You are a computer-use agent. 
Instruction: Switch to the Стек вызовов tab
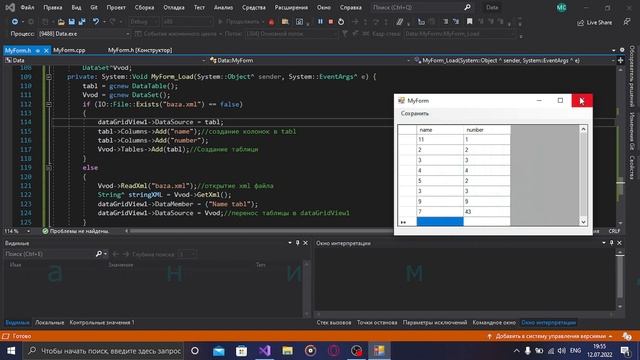333,322
